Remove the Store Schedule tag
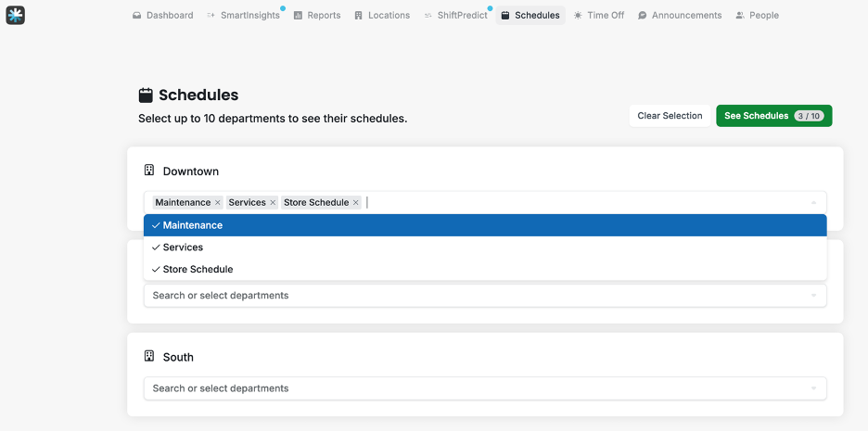The image size is (868, 432). click(x=355, y=203)
